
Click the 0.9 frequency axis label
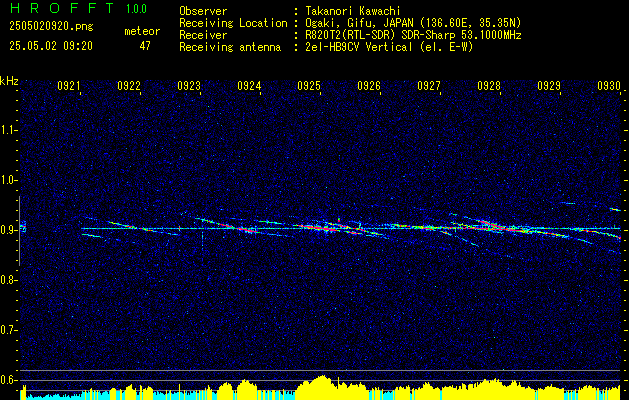coord(9,230)
